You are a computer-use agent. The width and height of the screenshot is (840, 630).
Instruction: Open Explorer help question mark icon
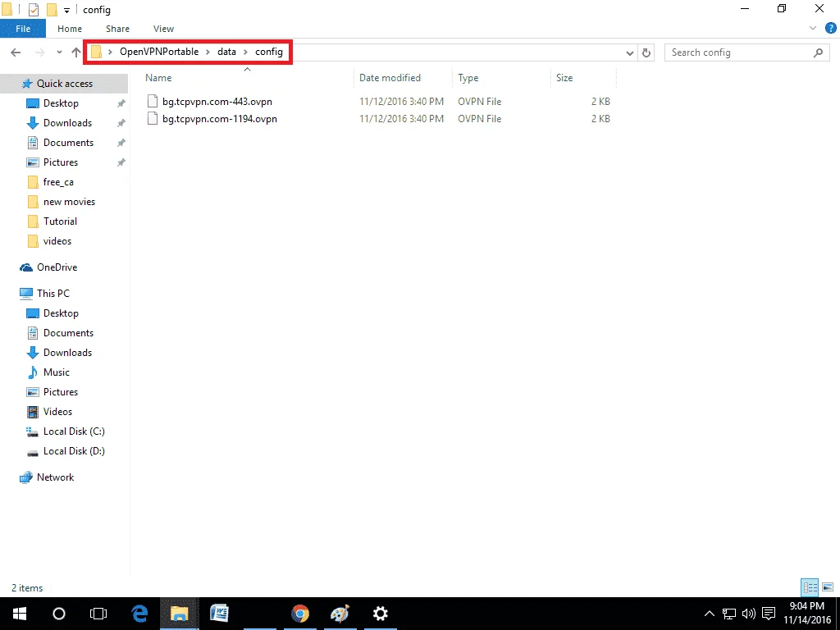[x=831, y=28]
